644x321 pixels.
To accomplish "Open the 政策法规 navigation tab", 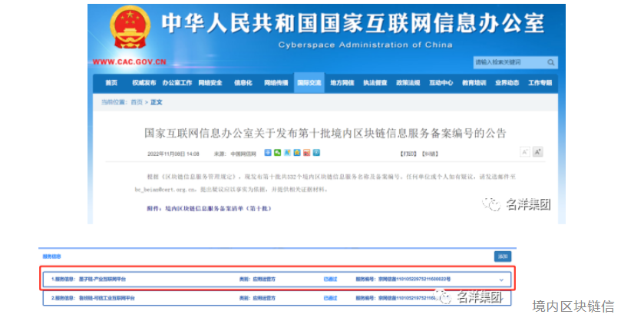I will tap(408, 83).
